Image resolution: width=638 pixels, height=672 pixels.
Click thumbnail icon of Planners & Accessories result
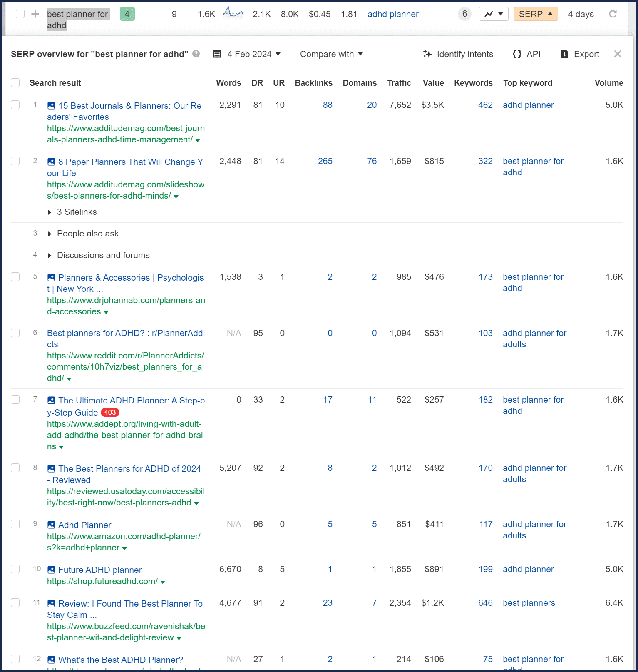pyautogui.click(x=51, y=278)
